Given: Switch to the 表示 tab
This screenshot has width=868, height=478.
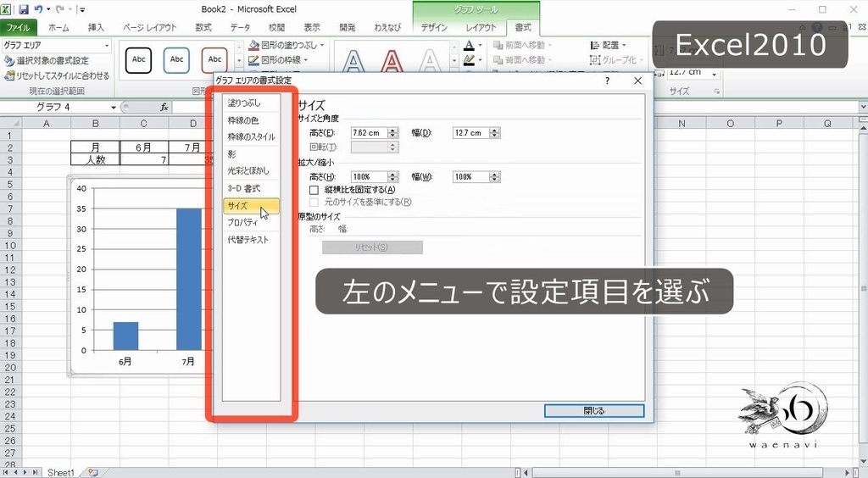Looking at the screenshot, I should [x=312, y=27].
